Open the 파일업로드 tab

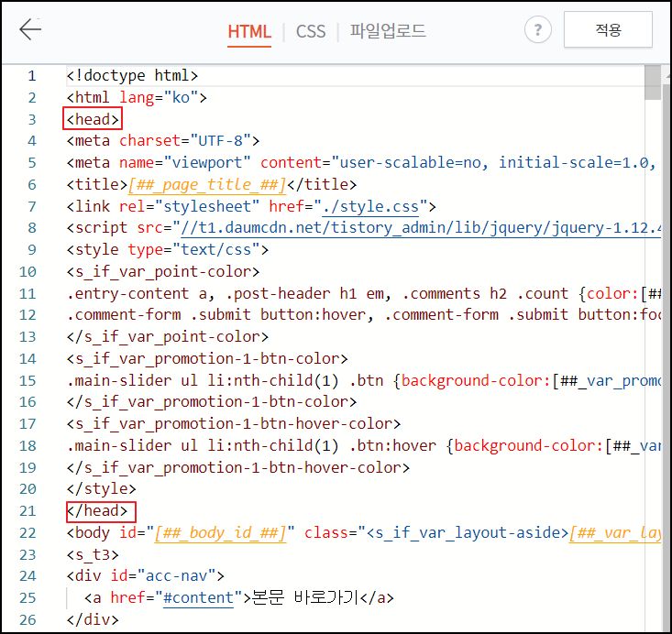pos(388,31)
